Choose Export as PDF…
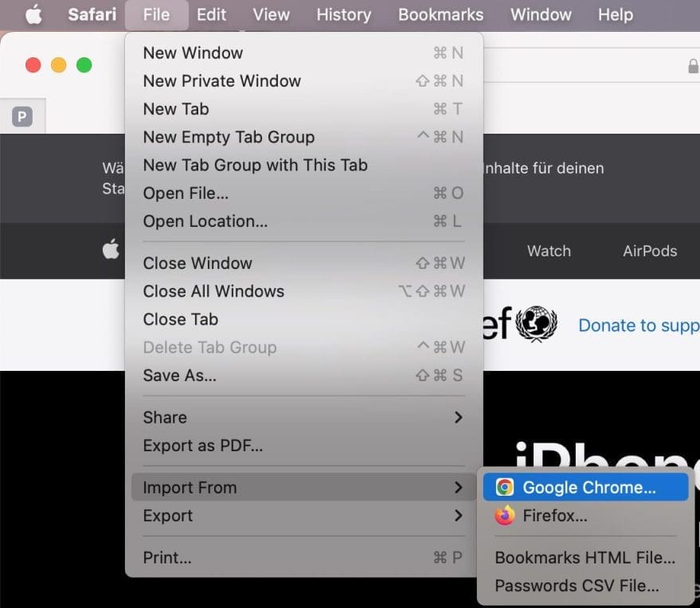 pos(202,446)
